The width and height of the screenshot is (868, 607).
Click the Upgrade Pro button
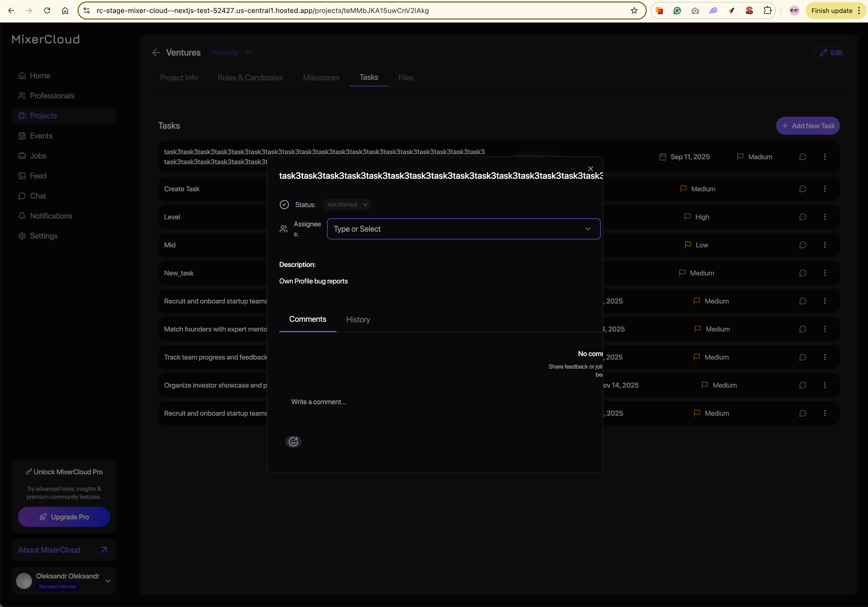click(x=64, y=517)
